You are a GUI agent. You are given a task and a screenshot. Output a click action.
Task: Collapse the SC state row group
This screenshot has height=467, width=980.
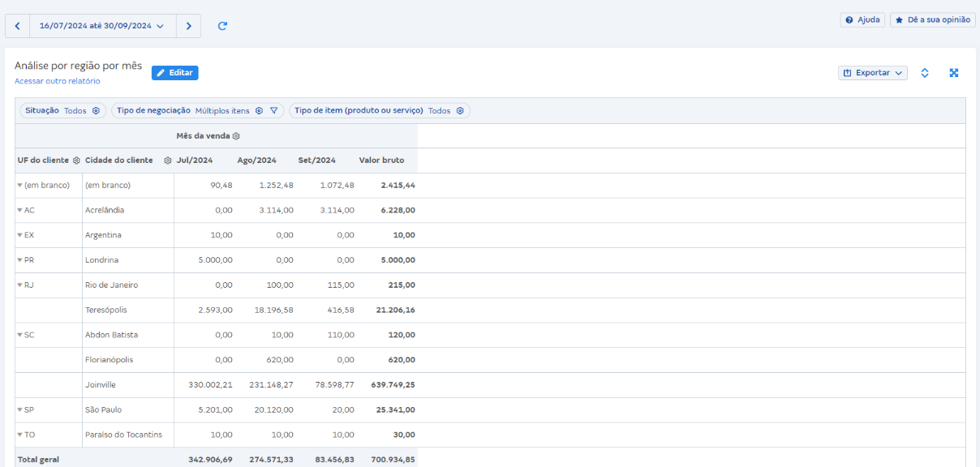20,335
